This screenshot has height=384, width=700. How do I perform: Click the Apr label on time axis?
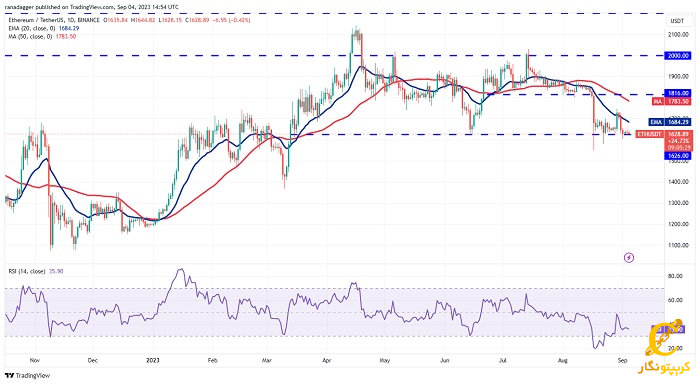[327, 360]
